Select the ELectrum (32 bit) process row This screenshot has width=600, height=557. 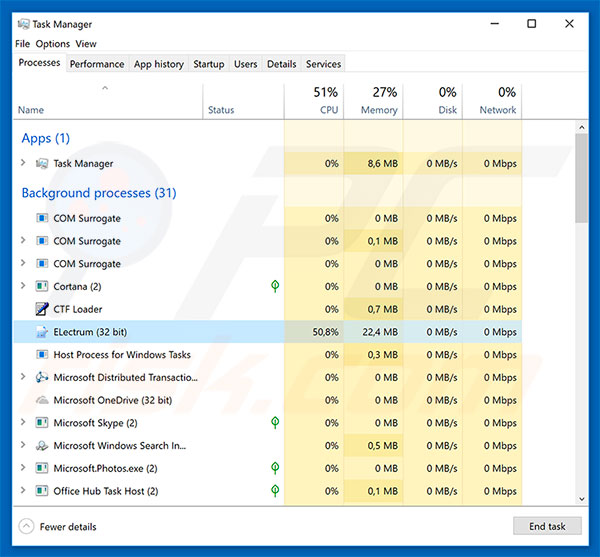point(267,332)
